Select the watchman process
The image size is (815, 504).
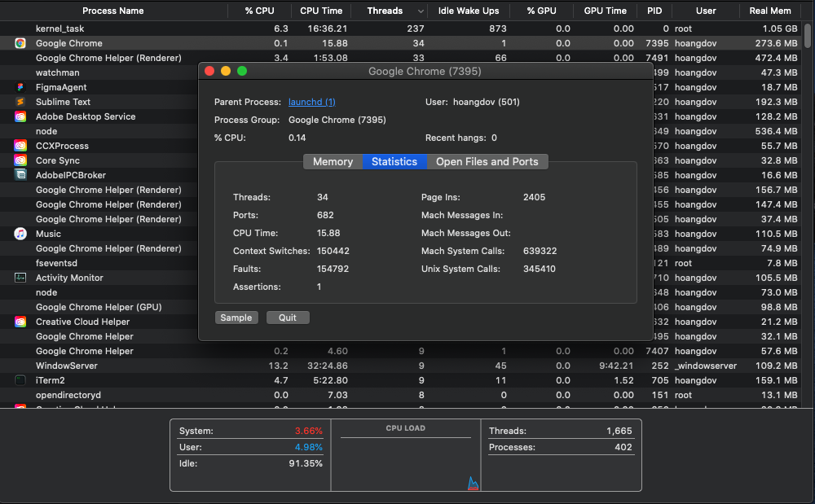tap(58, 72)
